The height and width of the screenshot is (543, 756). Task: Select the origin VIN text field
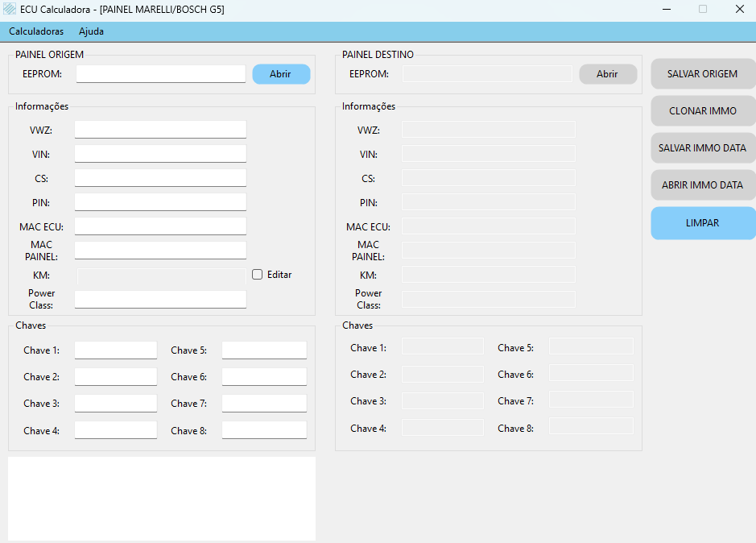point(160,154)
